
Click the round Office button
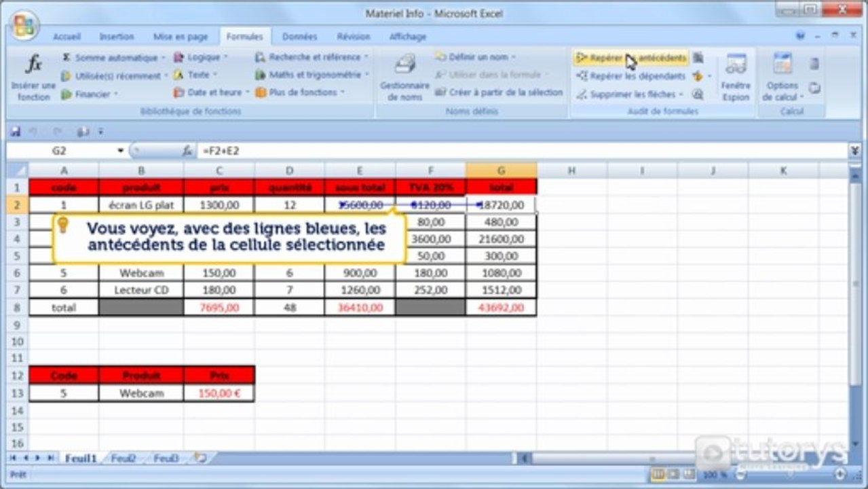click(24, 25)
